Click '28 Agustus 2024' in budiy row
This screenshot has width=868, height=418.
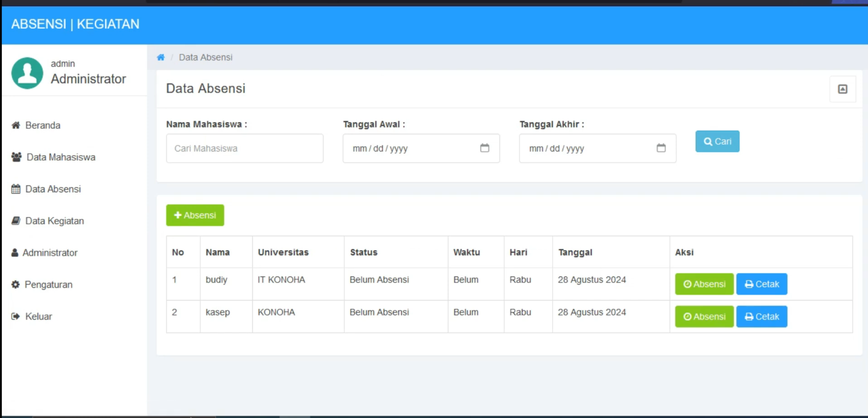(592, 280)
